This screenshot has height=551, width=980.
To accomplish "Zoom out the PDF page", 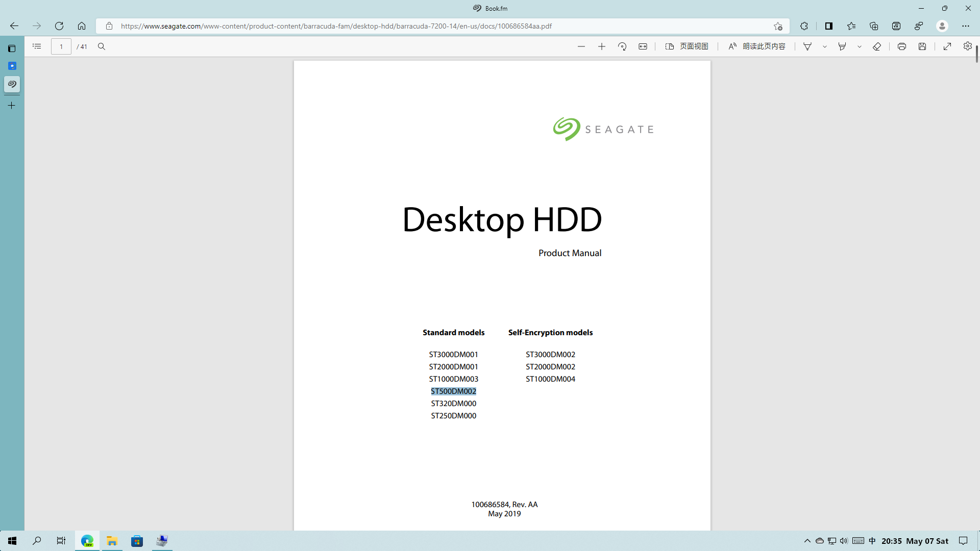I will click(581, 46).
